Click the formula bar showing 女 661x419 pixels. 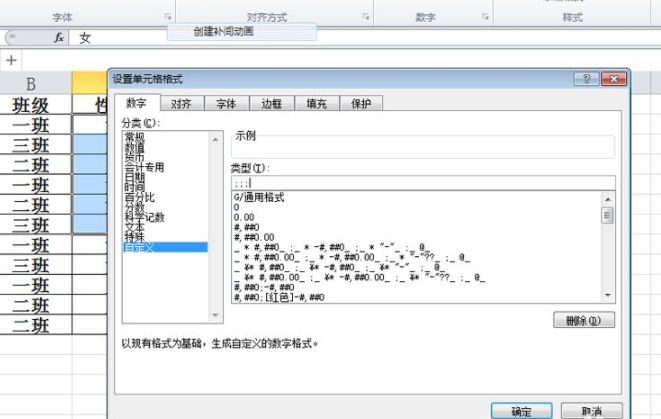pos(365,38)
